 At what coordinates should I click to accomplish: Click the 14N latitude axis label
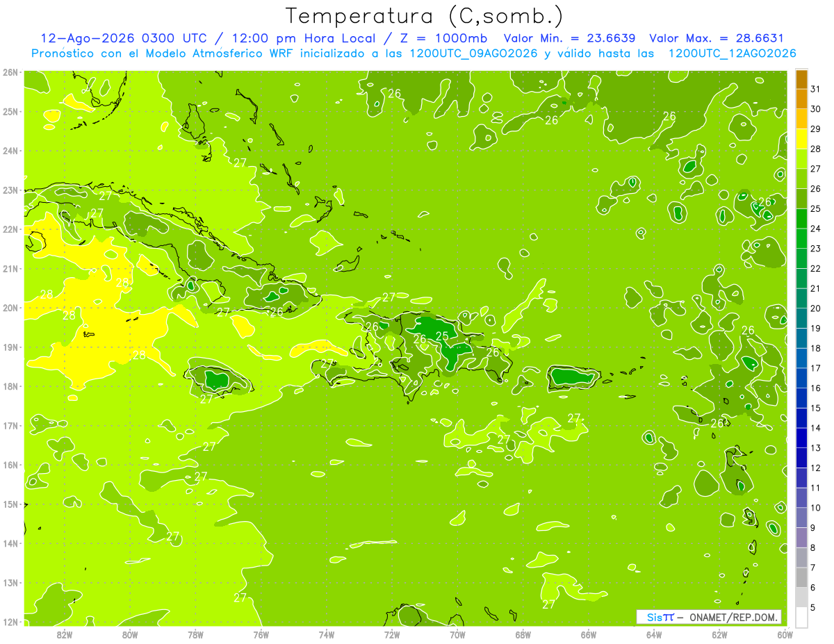10,543
